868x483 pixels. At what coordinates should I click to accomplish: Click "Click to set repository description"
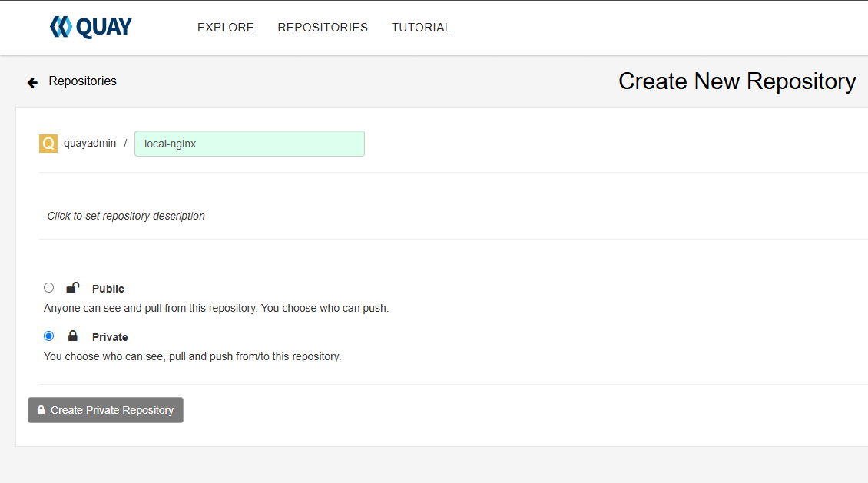[126, 216]
